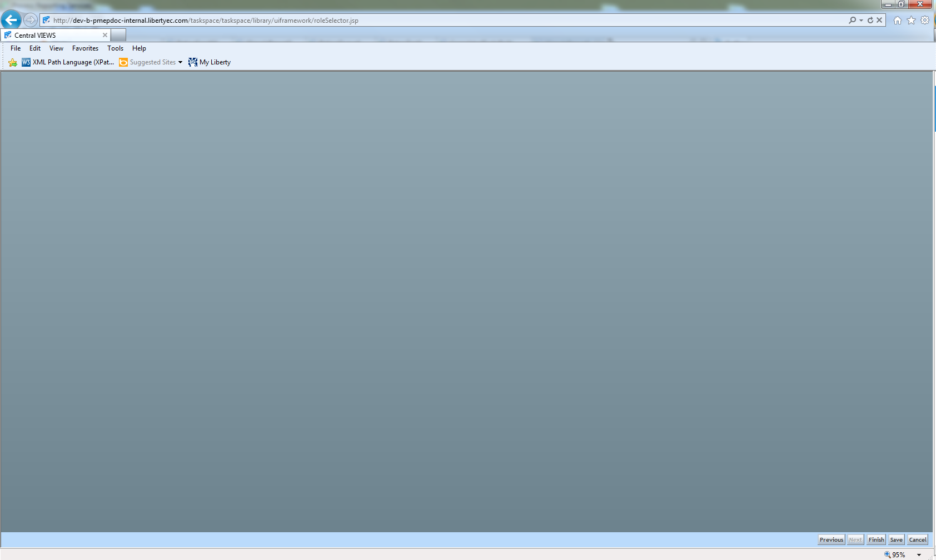Add to Favorites bar star icon
Screen dimensions: 936x560
(x=13, y=62)
